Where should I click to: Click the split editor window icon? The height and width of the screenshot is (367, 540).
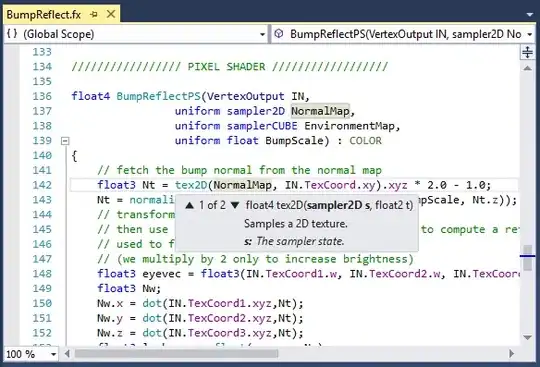pos(527,52)
